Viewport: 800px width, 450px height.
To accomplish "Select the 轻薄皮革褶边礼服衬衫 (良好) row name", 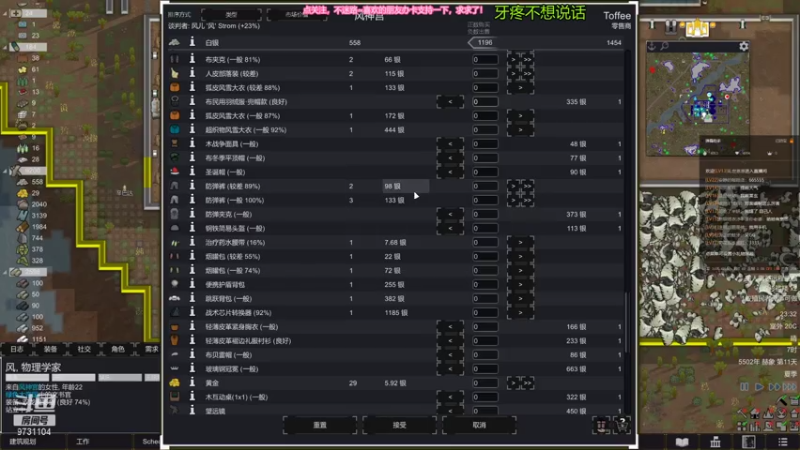I will click(x=248, y=340).
